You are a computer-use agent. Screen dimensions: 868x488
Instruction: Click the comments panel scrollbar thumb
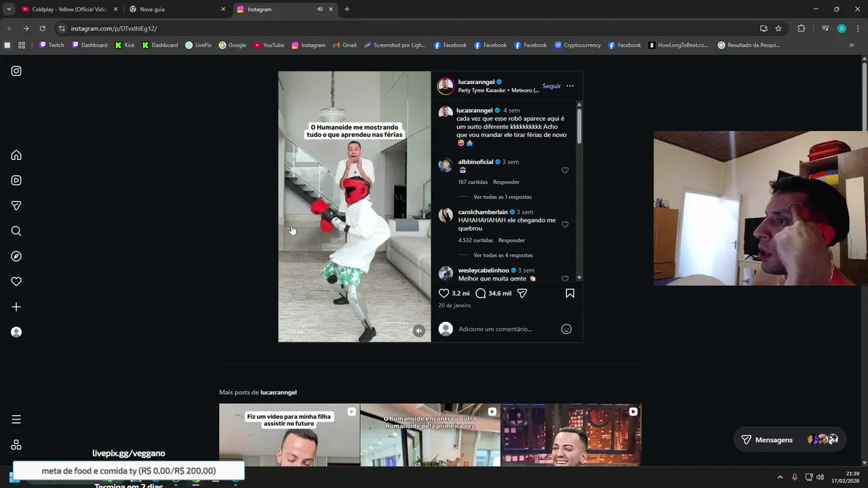tap(579, 125)
